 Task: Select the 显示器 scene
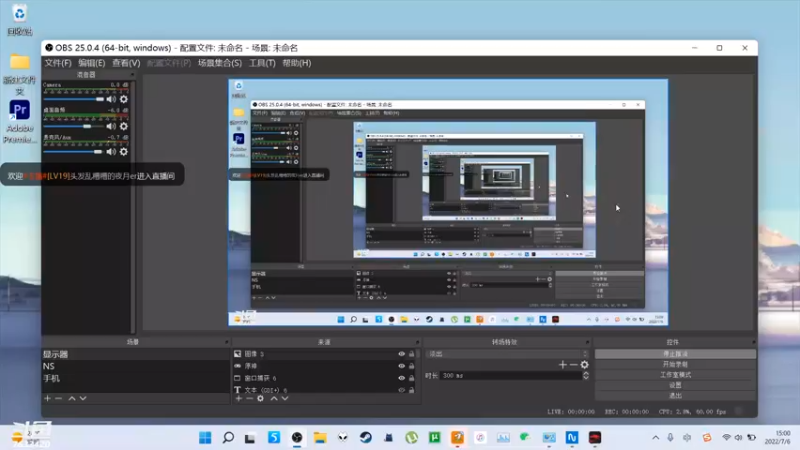(136, 354)
